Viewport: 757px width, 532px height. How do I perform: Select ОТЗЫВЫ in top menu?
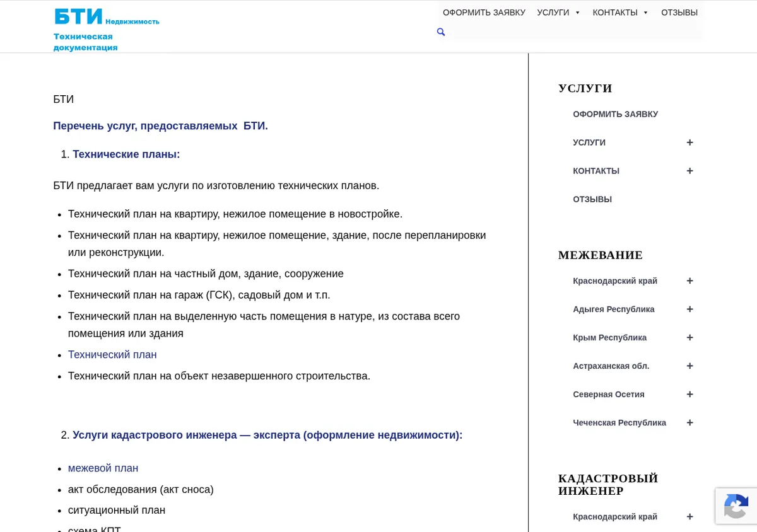[x=679, y=13]
